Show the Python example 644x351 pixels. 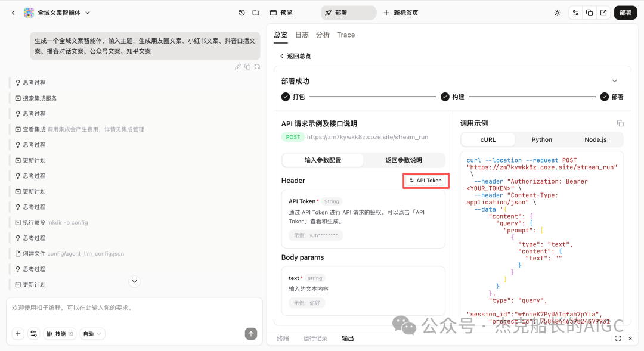click(x=541, y=139)
